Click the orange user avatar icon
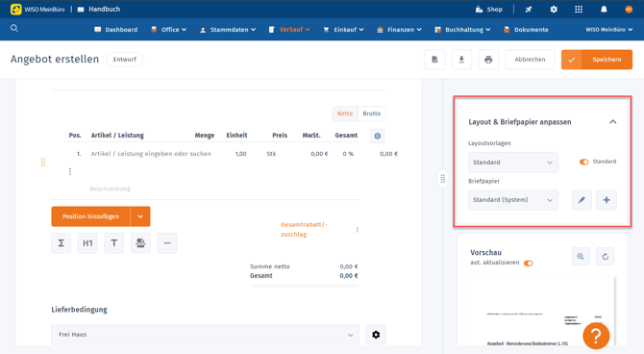This screenshot has width=644, height=354. [x=629, y=9]
